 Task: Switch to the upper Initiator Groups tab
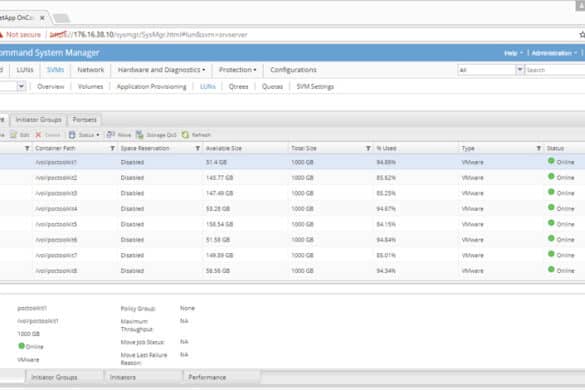coord(38,120)
